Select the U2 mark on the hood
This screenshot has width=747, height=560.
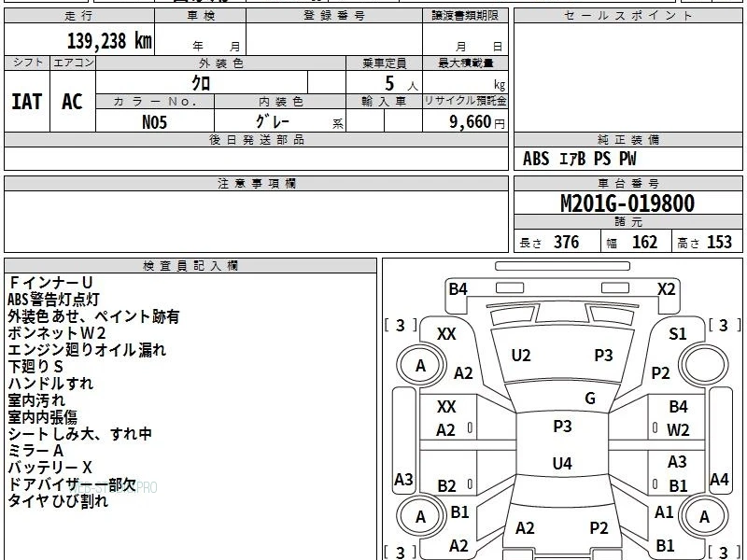tap(521, 356)
